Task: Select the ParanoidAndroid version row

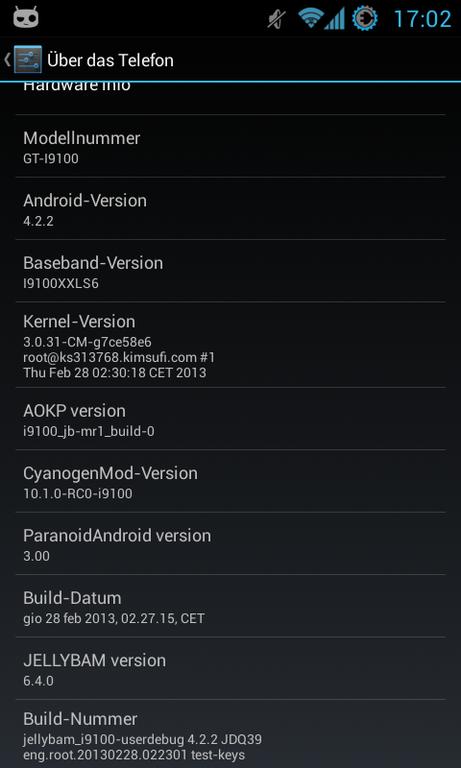Action: pyautogui.click(x=230, y=543)
